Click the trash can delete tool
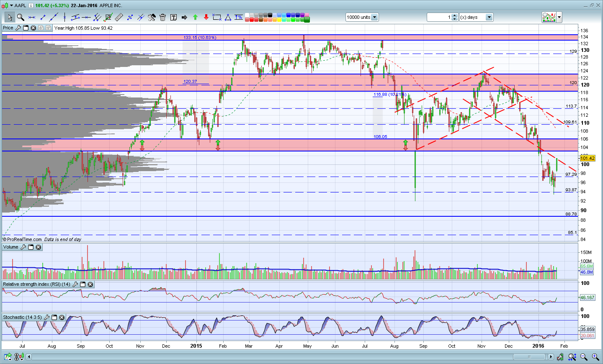The image size is (603, 364). tap(162, 17)
